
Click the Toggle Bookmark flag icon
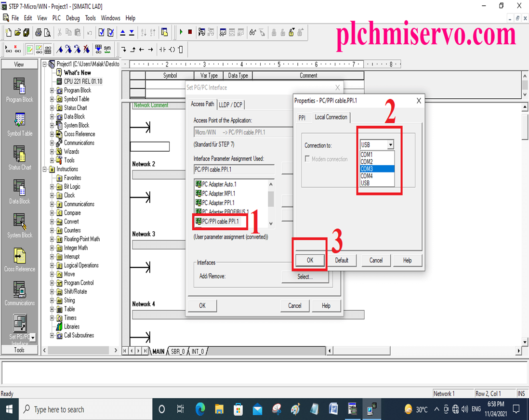tap(59, 50)
